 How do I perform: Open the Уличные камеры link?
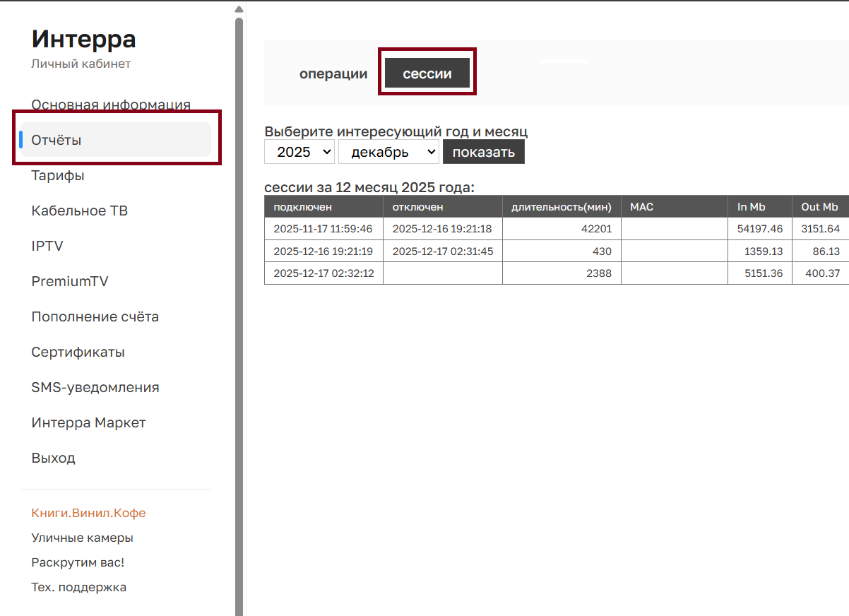(82, 538)
